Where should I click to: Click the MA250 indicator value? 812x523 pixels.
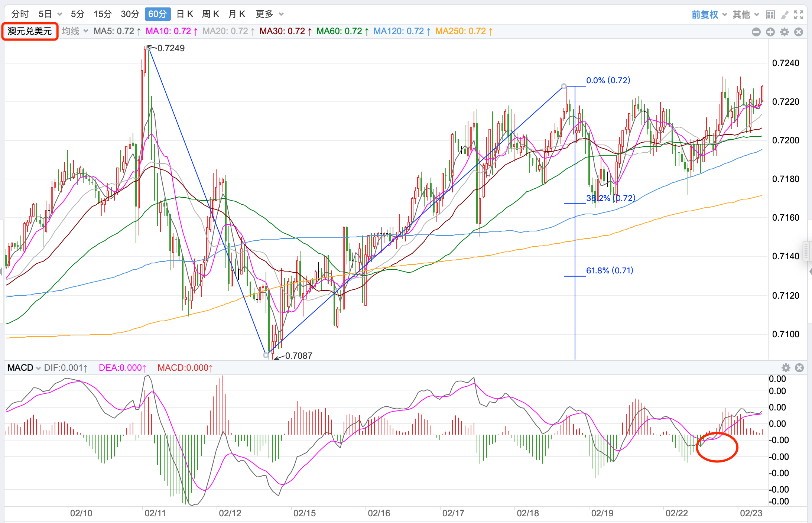click(x=464, y=31)
